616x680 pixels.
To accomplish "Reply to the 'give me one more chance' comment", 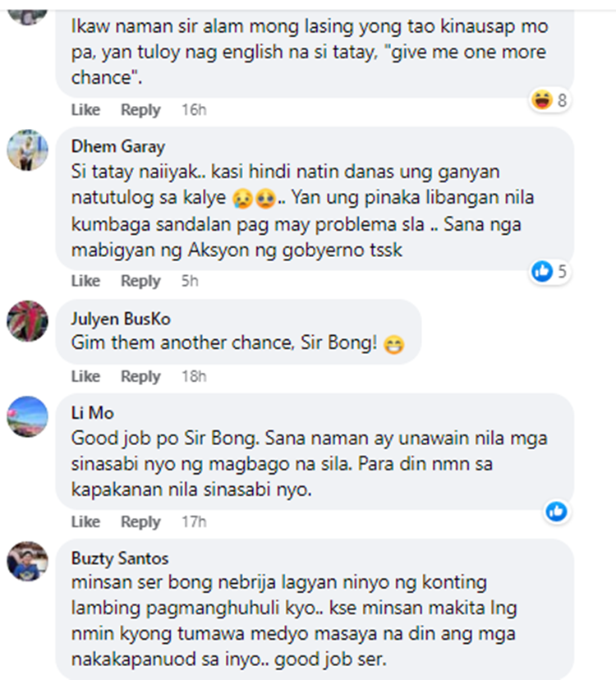I will pyautogui.click(x=140, y=109).
